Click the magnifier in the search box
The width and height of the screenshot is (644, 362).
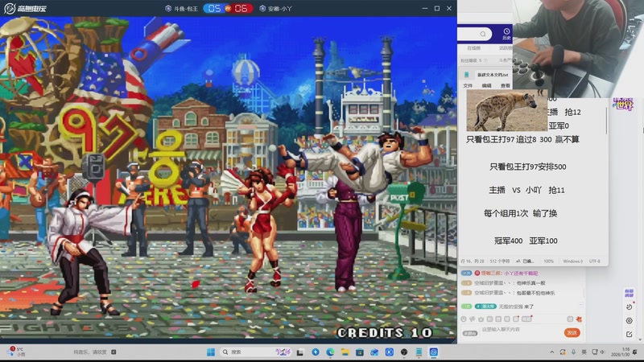tap(483, 34)
